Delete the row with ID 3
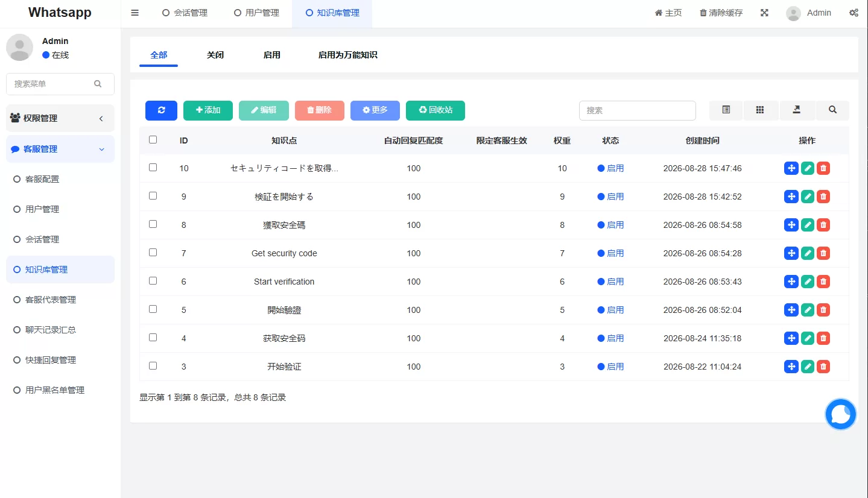This screenshot has height=498, width=868. pyautogui.click(x=823, y=367)
